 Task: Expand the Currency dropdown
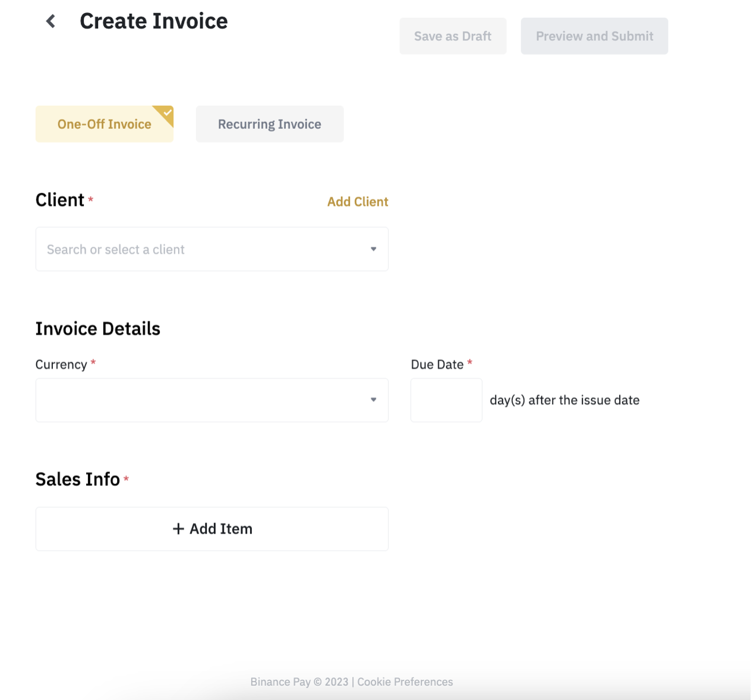[212, 400]
